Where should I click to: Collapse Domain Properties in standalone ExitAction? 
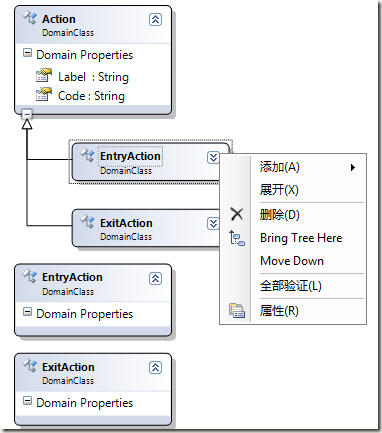tap(27, 401)
